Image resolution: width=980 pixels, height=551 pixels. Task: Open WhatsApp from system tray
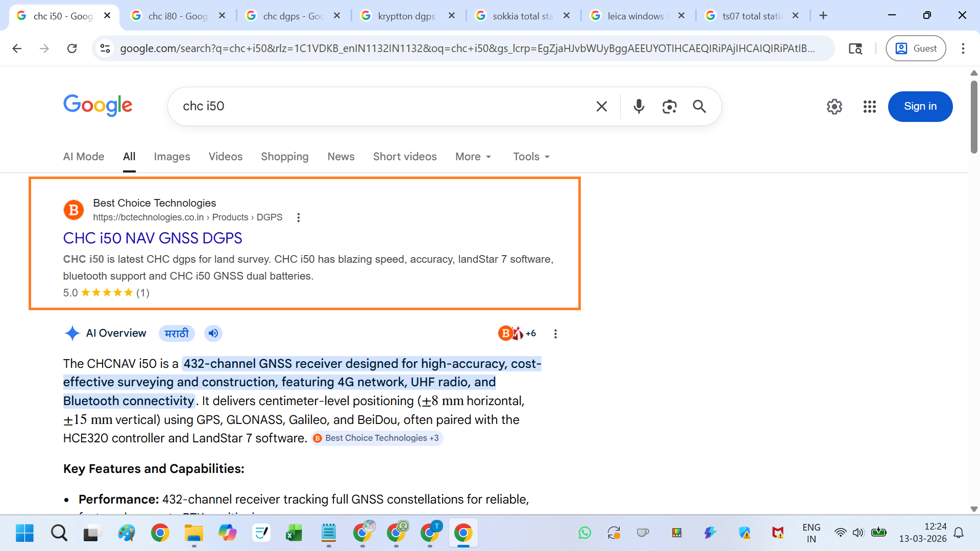coord(584,533)
